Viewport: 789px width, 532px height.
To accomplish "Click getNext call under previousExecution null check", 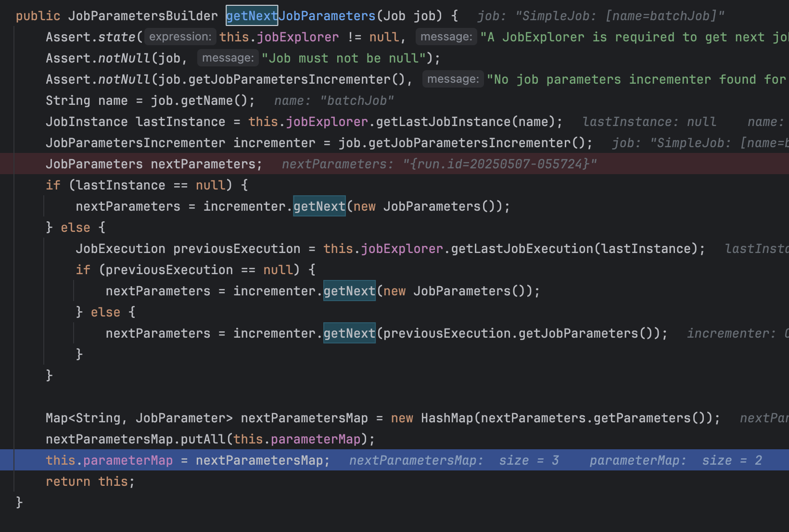I will point(349,291).
